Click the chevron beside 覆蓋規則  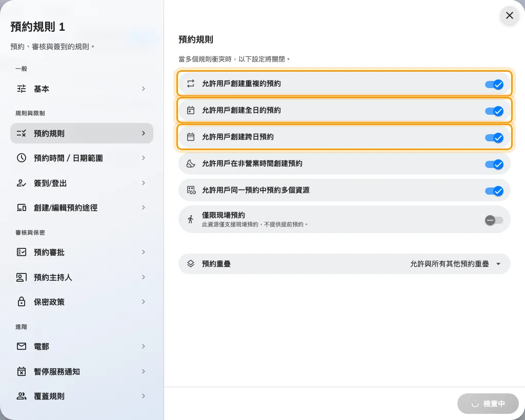144,396
